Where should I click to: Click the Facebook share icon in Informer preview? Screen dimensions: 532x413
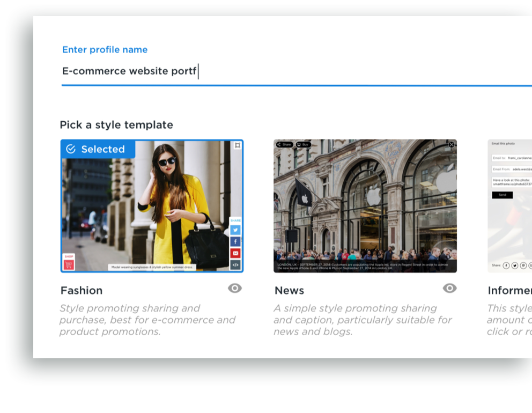pos(506,265)
